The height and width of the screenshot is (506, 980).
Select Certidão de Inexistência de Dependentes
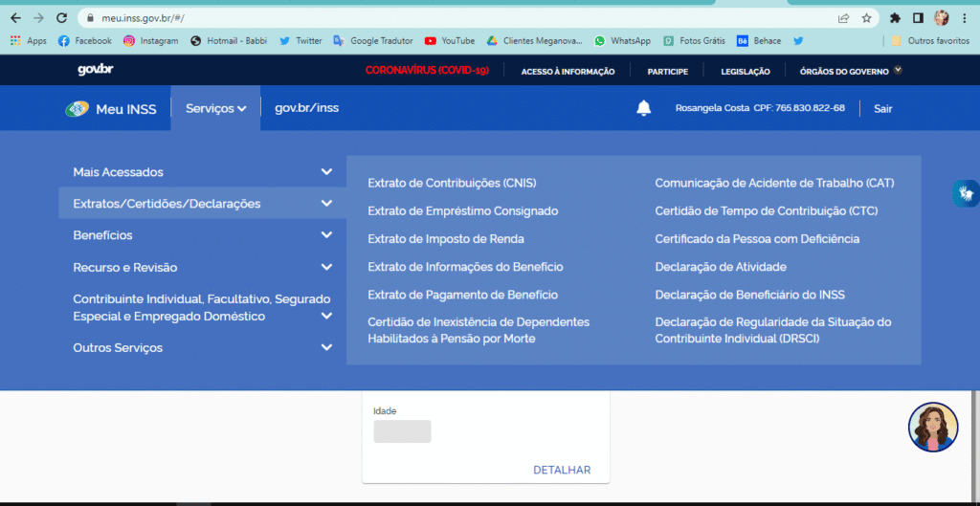coord(479,330)
